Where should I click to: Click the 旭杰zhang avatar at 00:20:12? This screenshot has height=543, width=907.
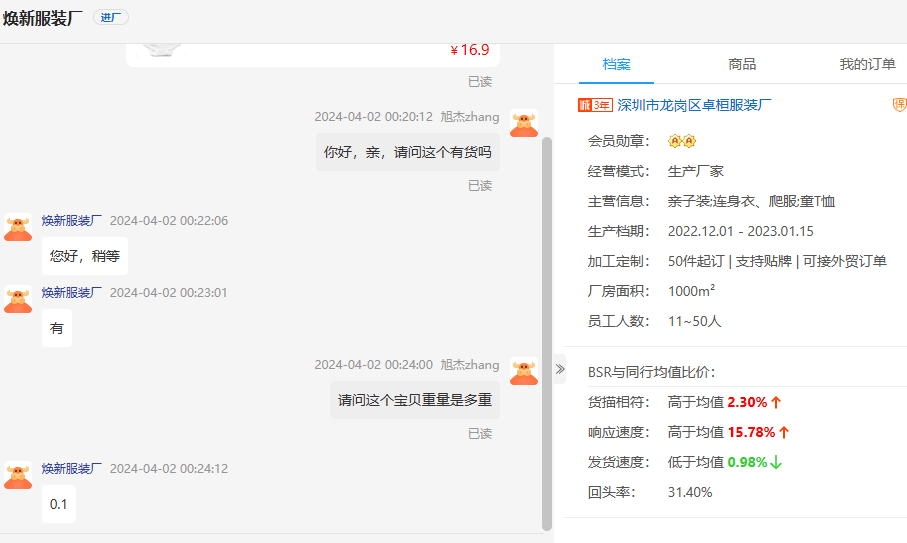tap(523, 124)
